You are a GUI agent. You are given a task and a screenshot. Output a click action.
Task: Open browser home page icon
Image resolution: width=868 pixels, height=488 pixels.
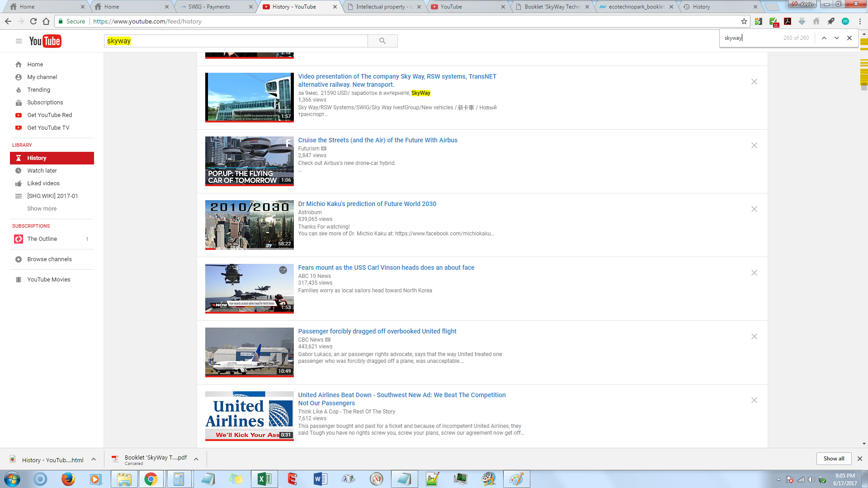[x=46, y=21]
